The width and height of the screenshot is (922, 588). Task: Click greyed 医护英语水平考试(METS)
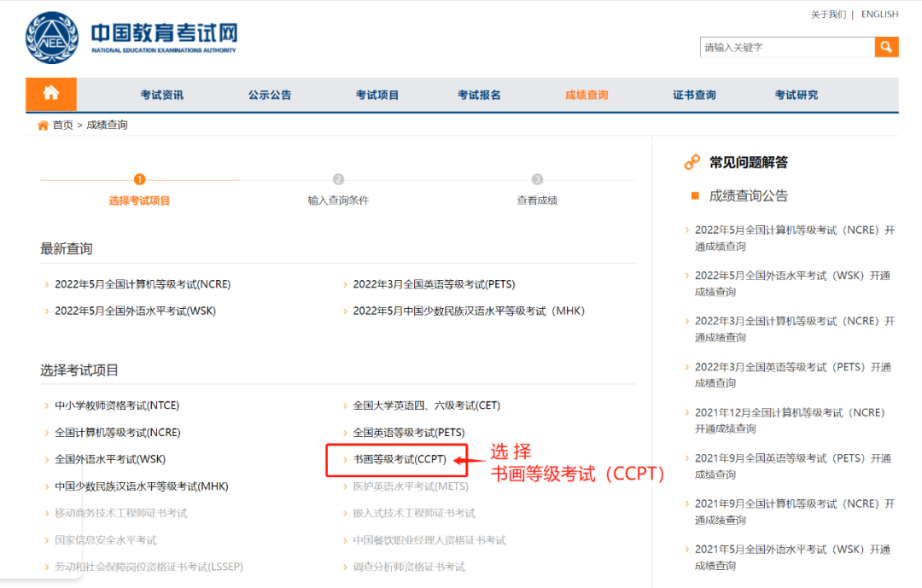[411, 486]
